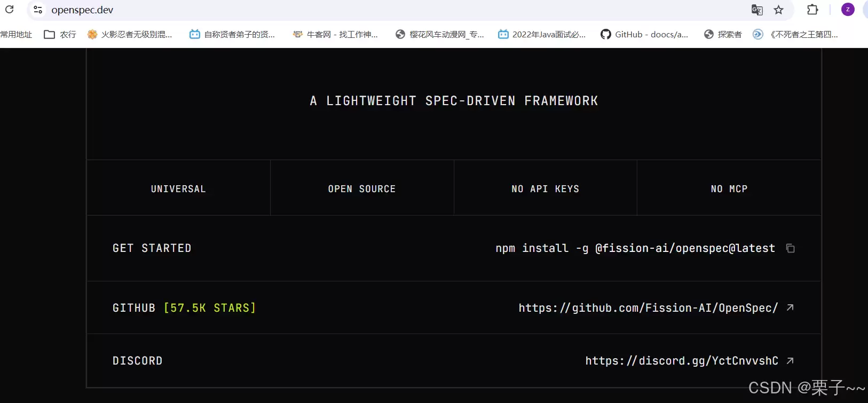Click the NO API KEYS feature cell
868x403 pixels.
tap(545, 188)
